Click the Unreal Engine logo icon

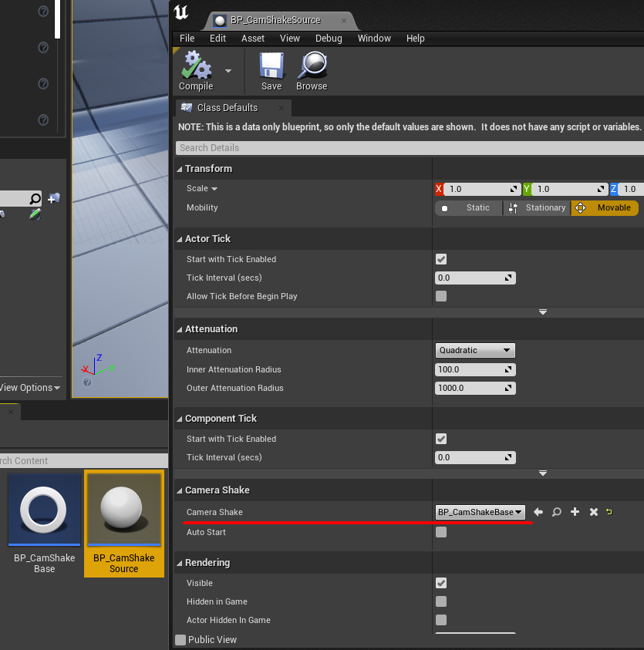(x=181, y=12)
